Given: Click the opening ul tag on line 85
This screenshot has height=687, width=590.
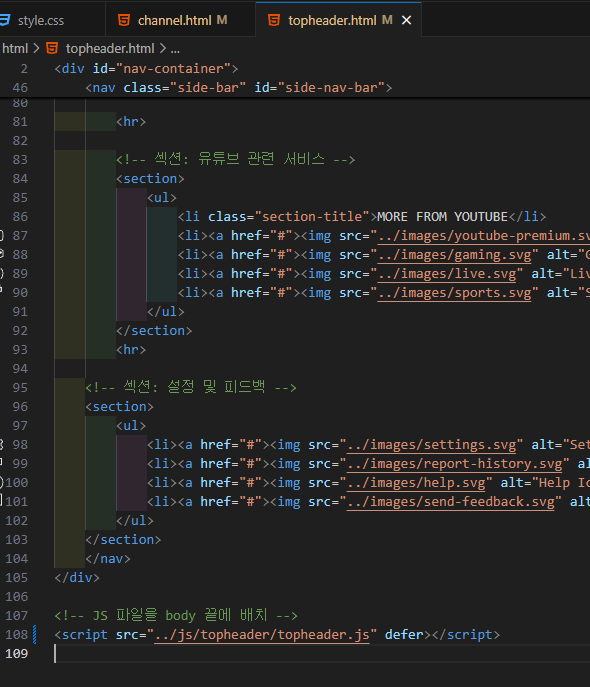Looking at the screenshot, I should [x=162, y=198].
